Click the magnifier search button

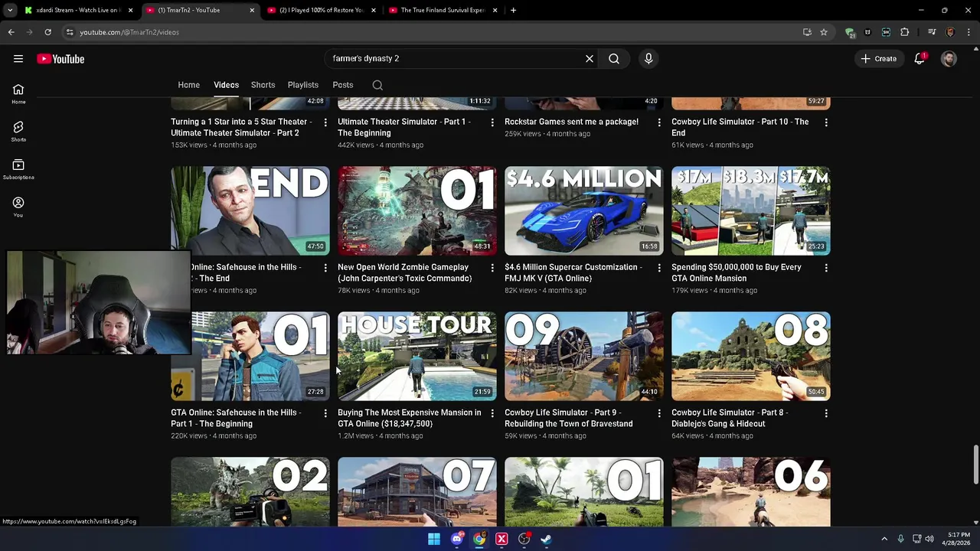[614, 59]
